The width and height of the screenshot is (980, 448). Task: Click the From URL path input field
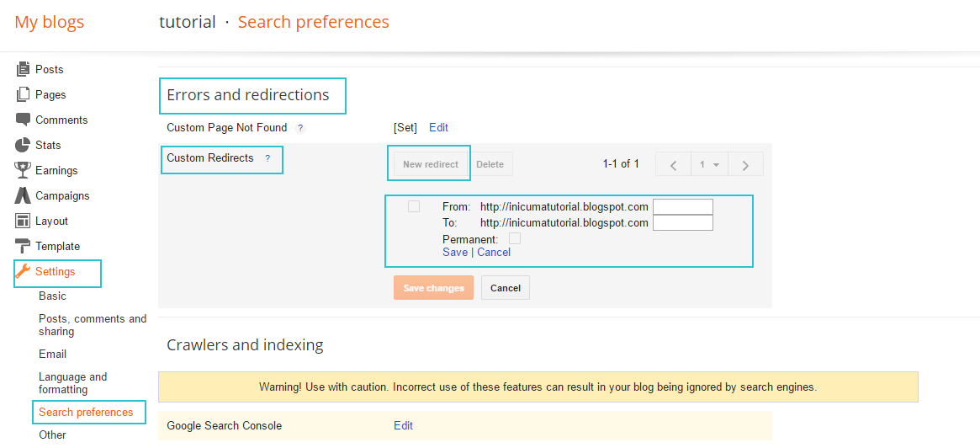click(x=682, y=206)
